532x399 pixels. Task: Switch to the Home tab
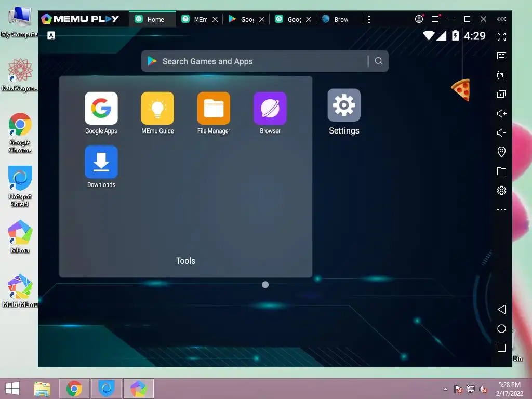(152, 19)
